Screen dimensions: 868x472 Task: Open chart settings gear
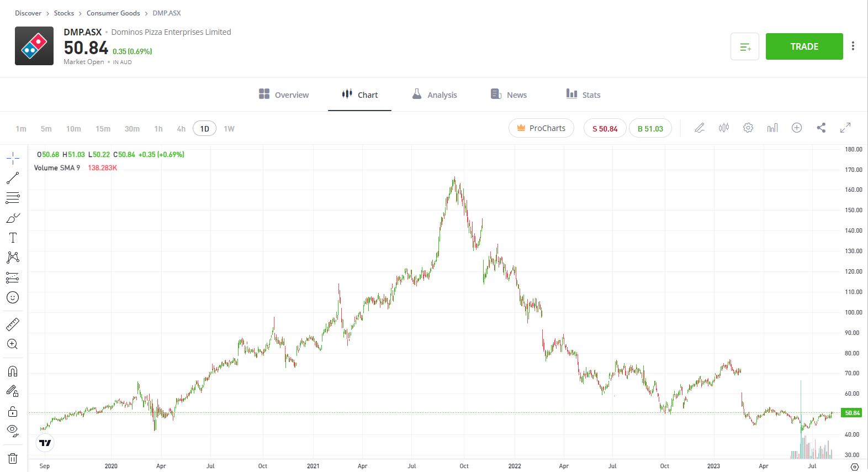point(748,128)
